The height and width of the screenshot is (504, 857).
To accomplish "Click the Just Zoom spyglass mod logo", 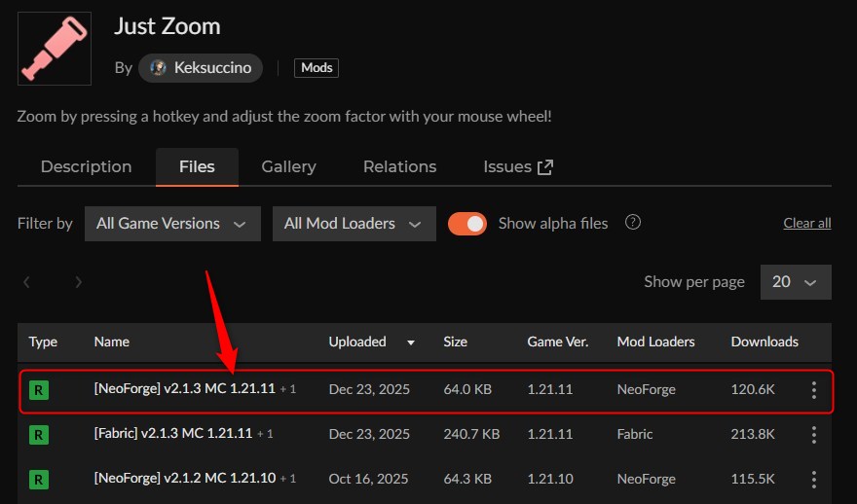I will pyautogui.click(x=55, y=49).
